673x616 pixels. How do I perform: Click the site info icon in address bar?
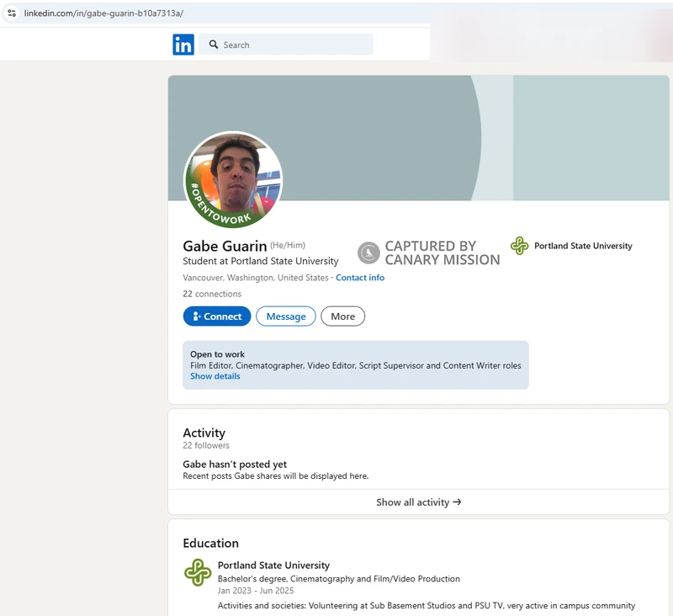pyautogui.click(x=12, y=13)
